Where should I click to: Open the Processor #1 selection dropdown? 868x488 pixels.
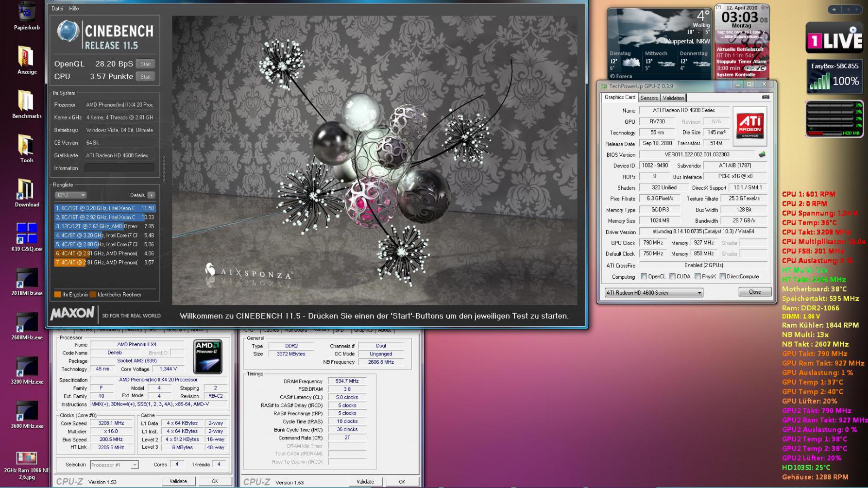tap(114, 465)
